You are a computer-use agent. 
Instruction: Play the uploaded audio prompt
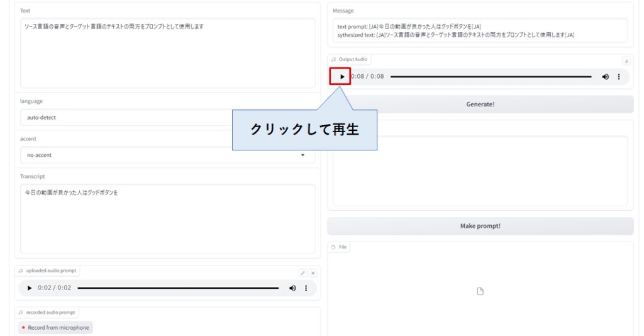point(29,288)
